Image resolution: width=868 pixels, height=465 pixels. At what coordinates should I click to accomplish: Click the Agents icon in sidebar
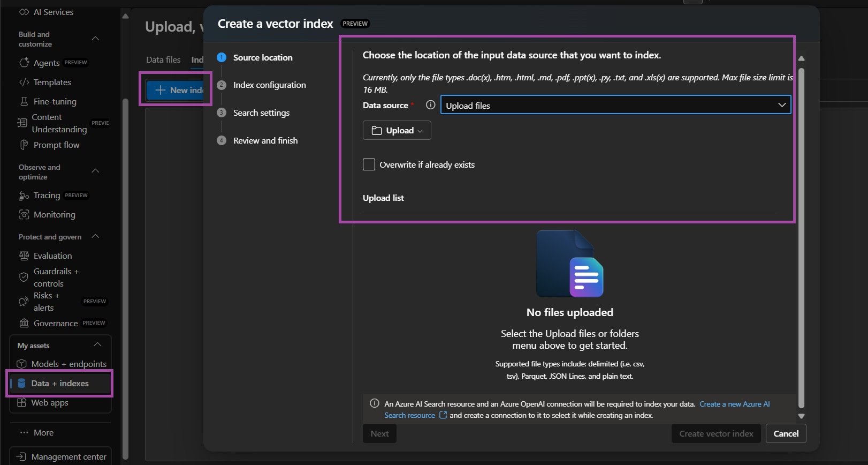[x=24, y=63]
